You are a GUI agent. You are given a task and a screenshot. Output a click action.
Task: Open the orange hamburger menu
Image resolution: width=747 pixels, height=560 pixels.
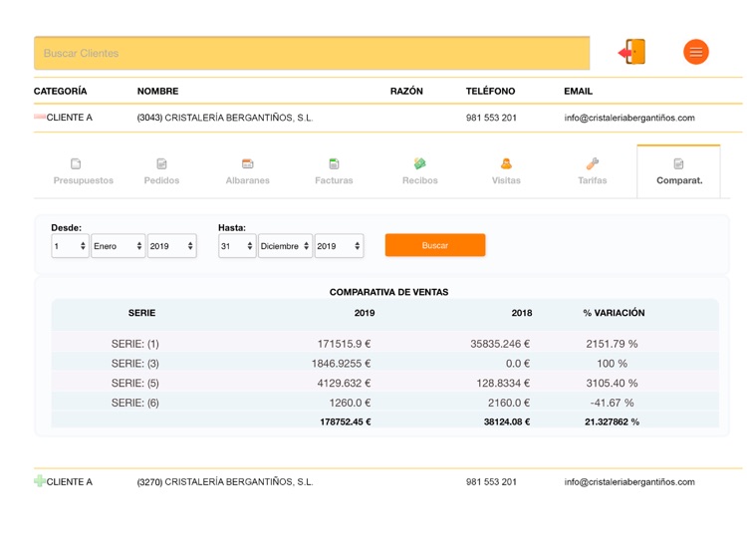696,52
